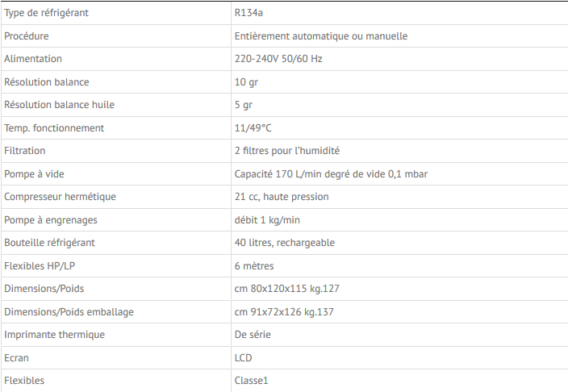This screenshot has height=392, width=568.
Task: Click the "Pompe à vide" label
Action: tap(35, 173)
